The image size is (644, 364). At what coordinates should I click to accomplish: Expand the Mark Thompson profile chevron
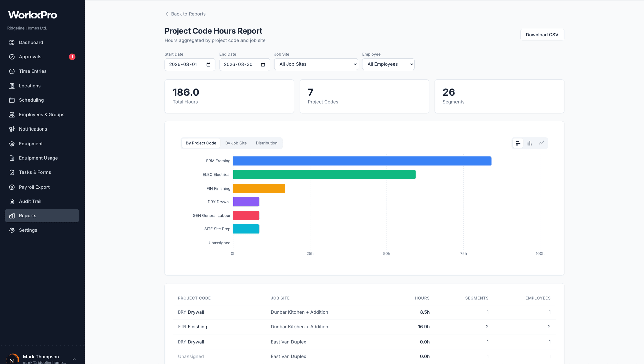pyautogui.click(x=74, y=359)
